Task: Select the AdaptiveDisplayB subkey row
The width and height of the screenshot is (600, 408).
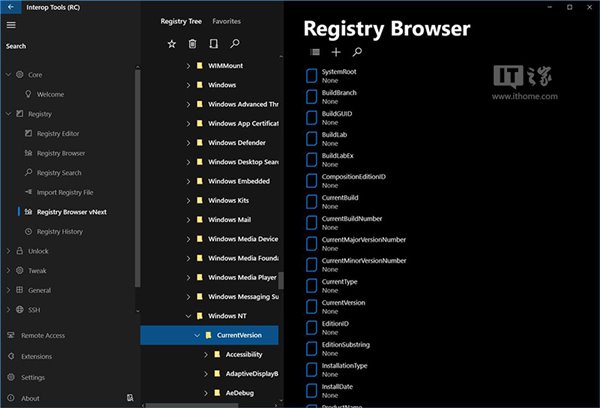Action: 210,374
